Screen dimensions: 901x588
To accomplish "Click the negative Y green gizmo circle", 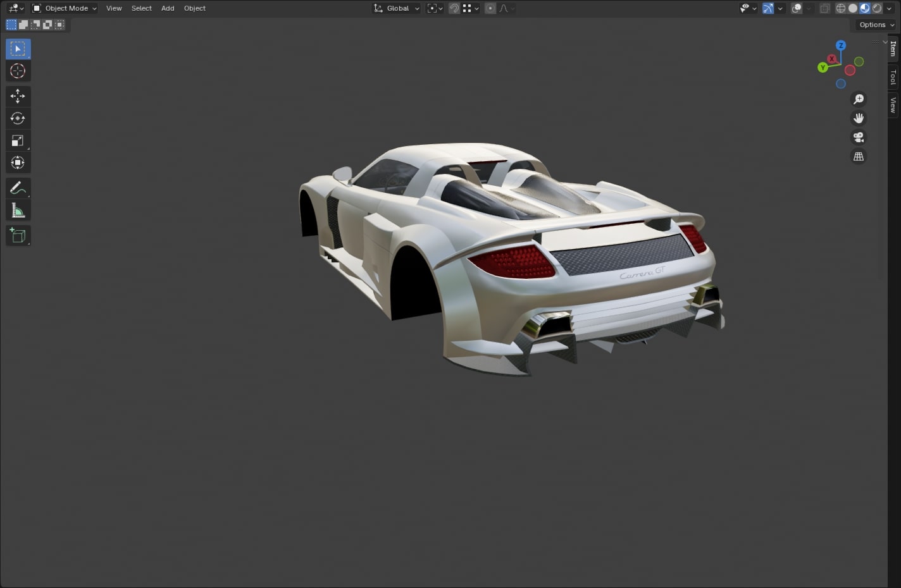I will pyautogui.click(x=859, y=61).
